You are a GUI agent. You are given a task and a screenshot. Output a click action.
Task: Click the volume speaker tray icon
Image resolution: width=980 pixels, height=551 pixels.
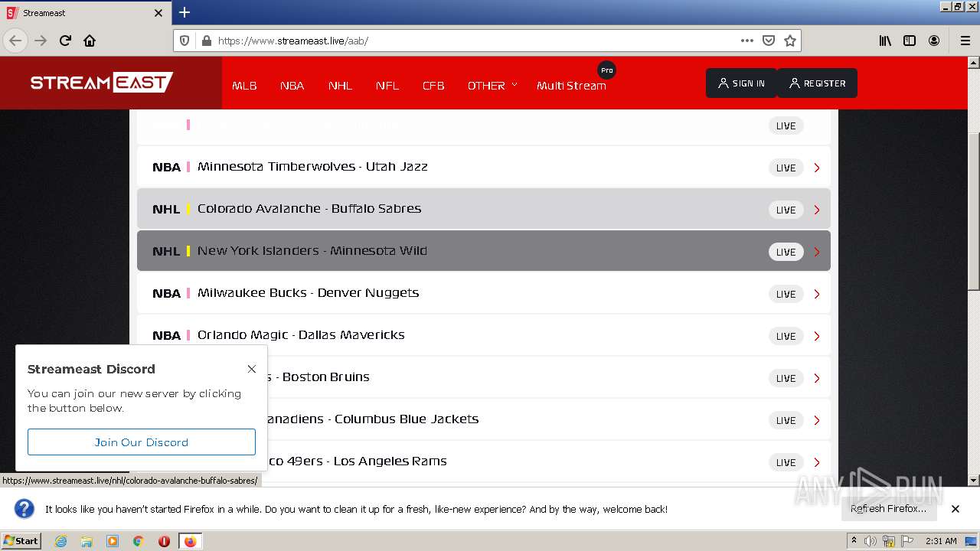tap(871, 541)
